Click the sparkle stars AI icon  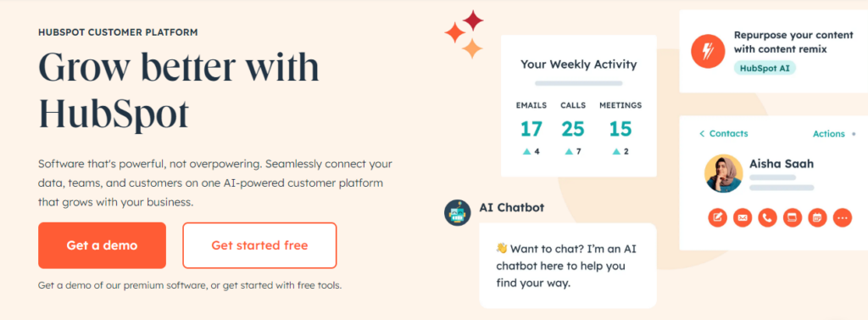tap(465, 34)
